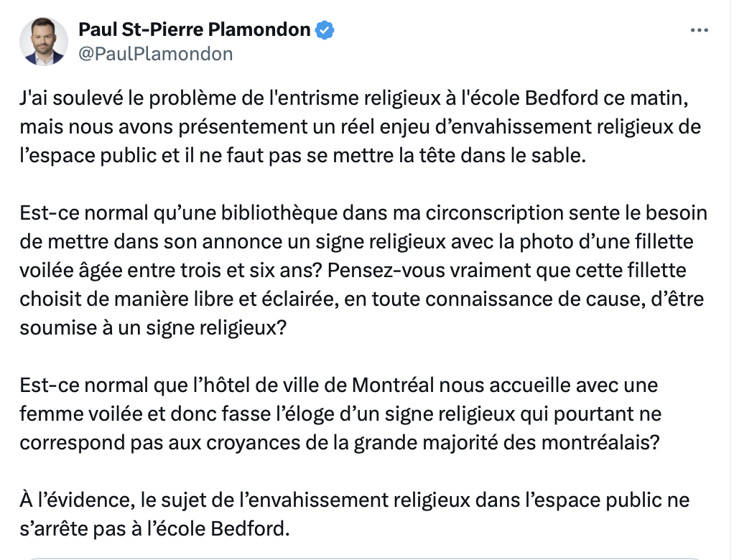Viewport: 734px width, 560px height.
Task: Click the line starting "mais nous avons présentement"
Action: pos(360,127)
